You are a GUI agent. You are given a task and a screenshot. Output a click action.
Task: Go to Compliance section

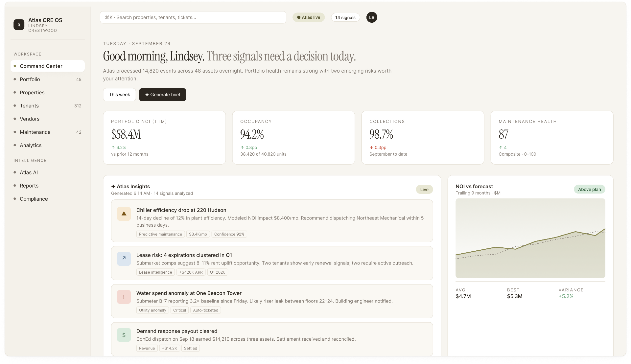click(48, 199)
